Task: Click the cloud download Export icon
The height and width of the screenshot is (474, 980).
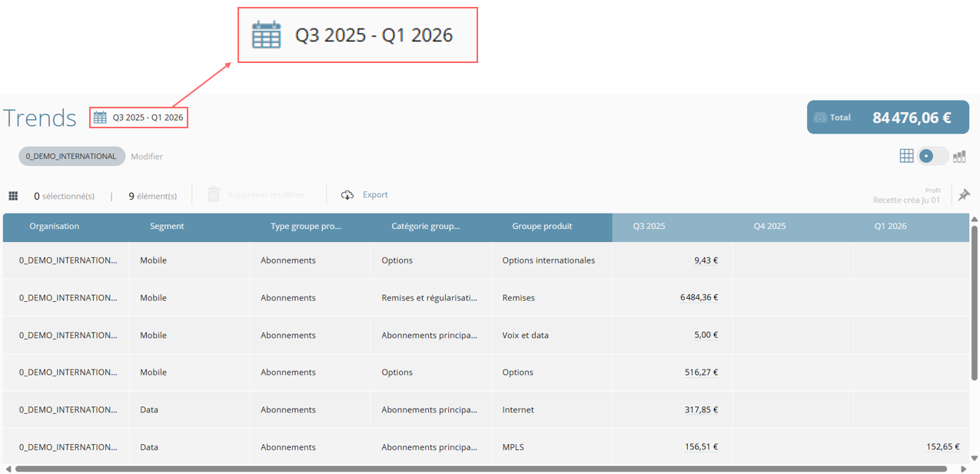Action: [347, 195]
